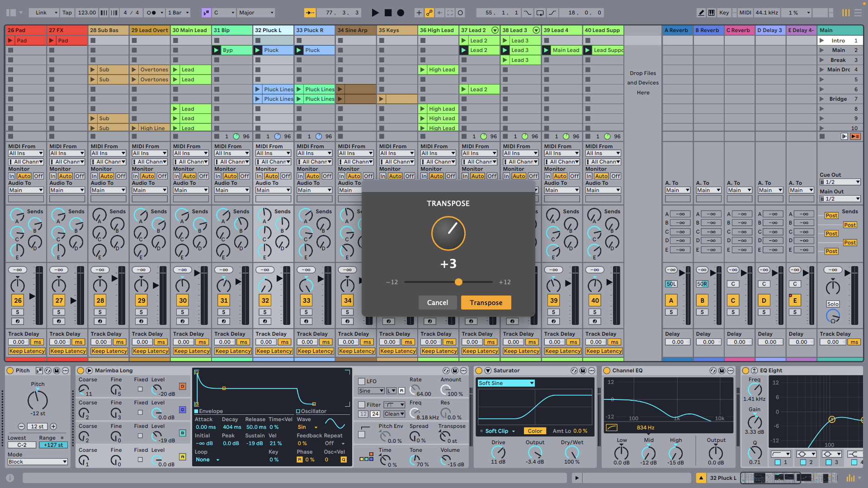Click the transport Play button
This screenshot has height=488, width=868.
click(375, 13)
